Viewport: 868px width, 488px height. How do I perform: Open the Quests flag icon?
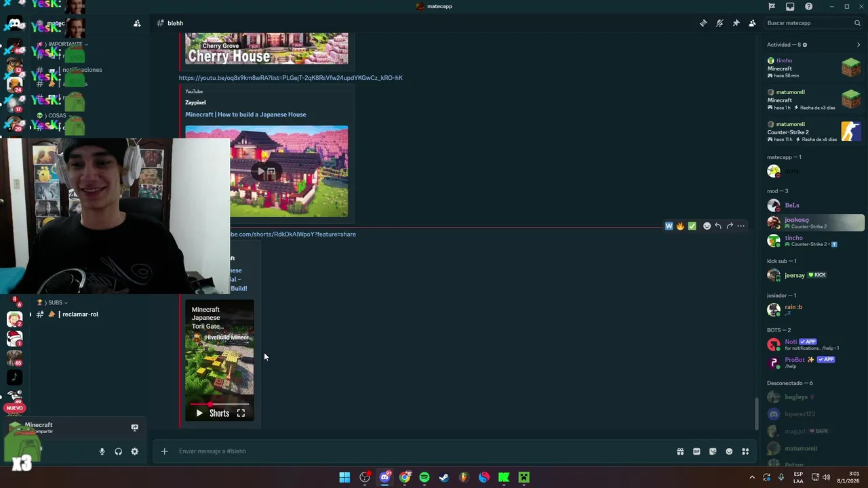(772, 6)
